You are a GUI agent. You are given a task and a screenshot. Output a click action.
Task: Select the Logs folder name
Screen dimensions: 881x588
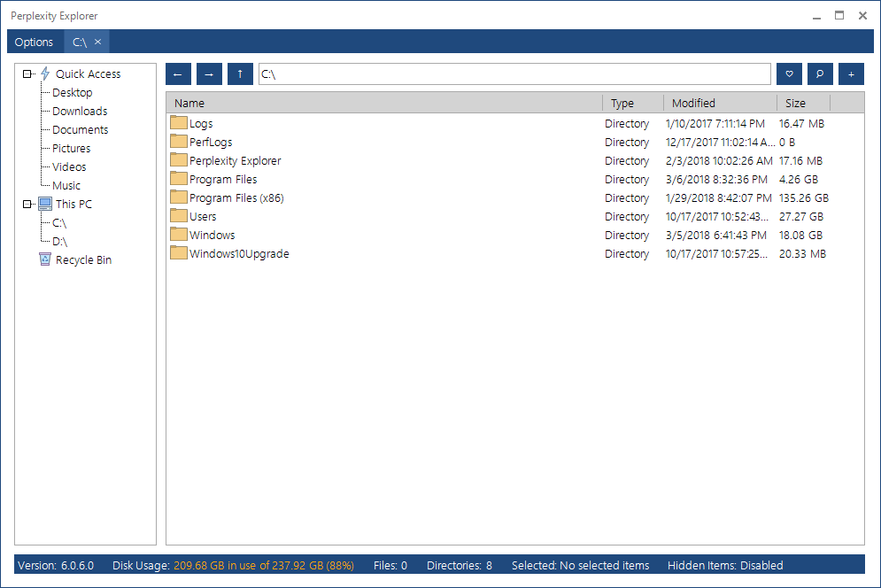[x=201, y=123]
